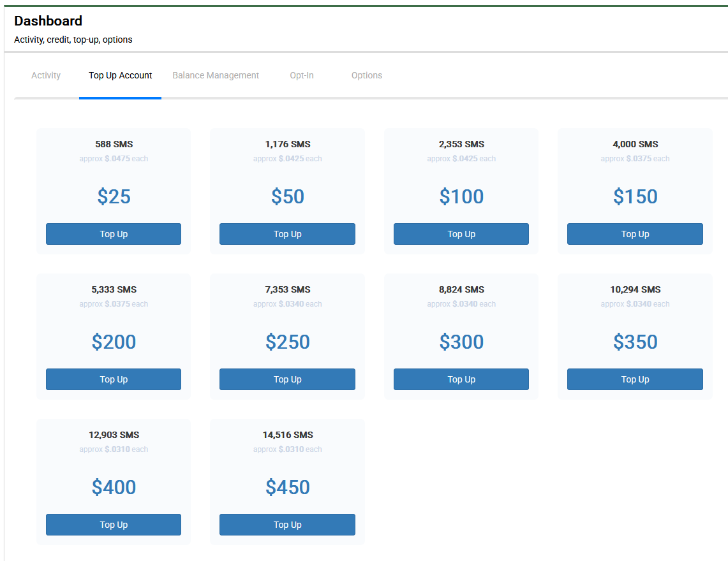Top up the $200 package
The height and width of the screenshot is (561, 728).
[x=114, y=379]
